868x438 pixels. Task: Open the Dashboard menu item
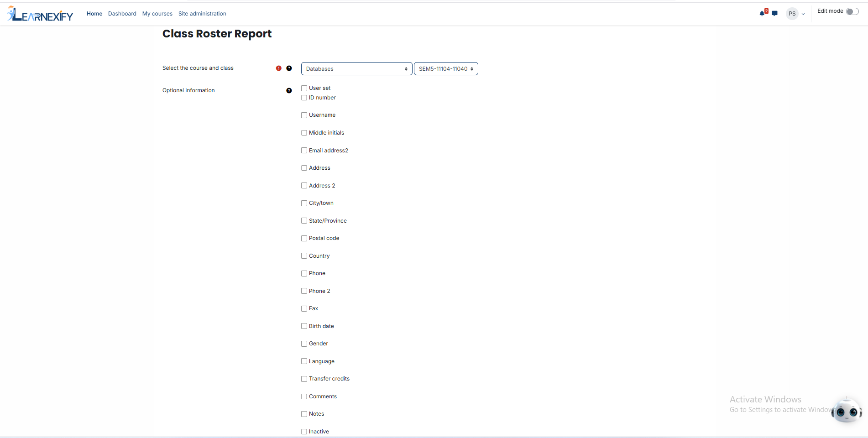click(122, 14)
